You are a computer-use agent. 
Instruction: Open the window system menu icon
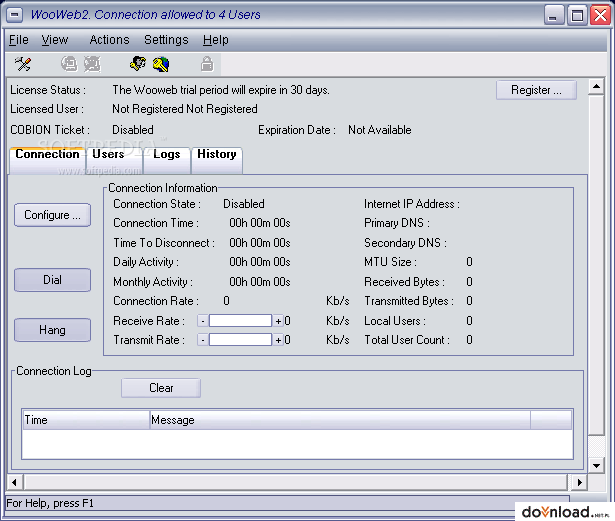point(15,15)
